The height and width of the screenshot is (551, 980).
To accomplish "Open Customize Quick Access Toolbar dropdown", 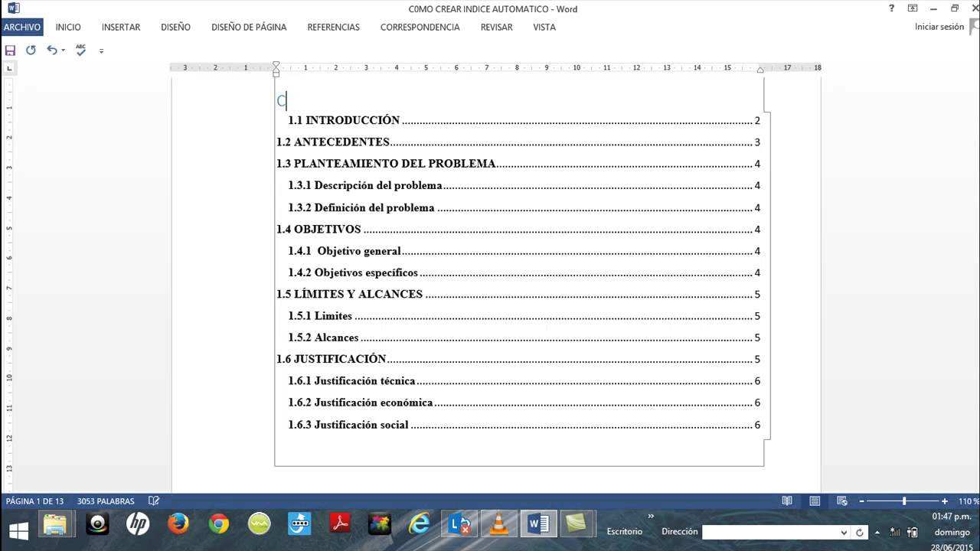I will (x=101, y=51).
